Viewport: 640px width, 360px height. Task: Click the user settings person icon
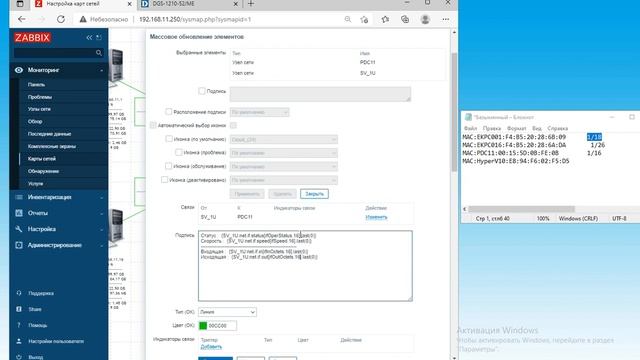coord(19,341)
